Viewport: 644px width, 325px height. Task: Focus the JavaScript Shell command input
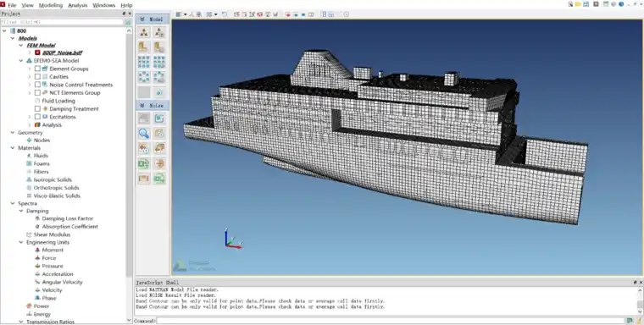click(x=390, y=321)
